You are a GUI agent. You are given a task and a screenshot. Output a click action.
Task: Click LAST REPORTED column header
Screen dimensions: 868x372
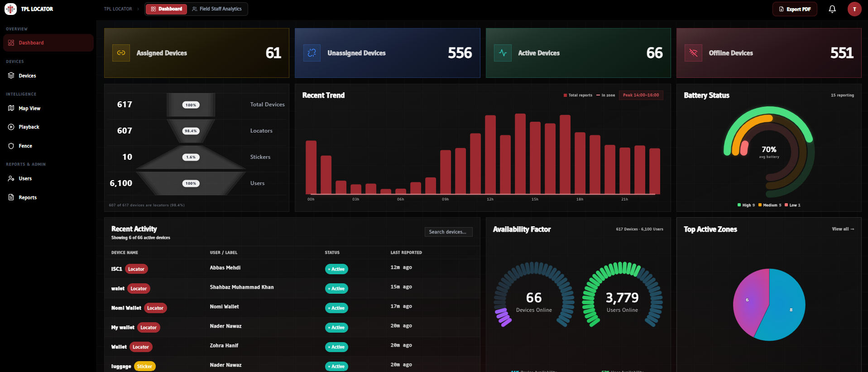[406, 253]
